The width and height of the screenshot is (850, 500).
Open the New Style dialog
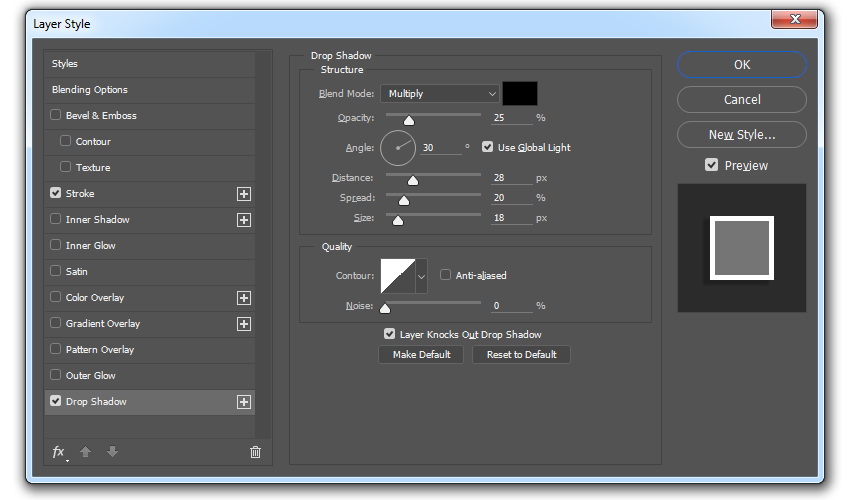tap(742, 134)
